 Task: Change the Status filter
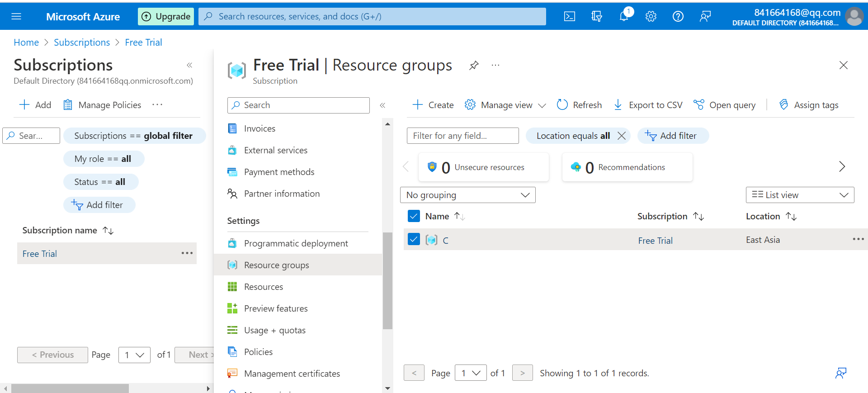tap(100, 182)
